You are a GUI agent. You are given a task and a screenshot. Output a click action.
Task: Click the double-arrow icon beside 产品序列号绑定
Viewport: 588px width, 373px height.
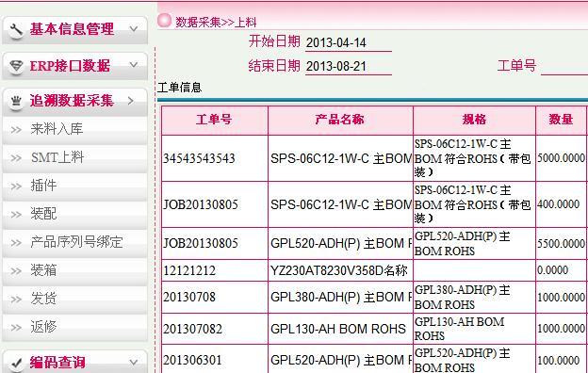[16, 243]
